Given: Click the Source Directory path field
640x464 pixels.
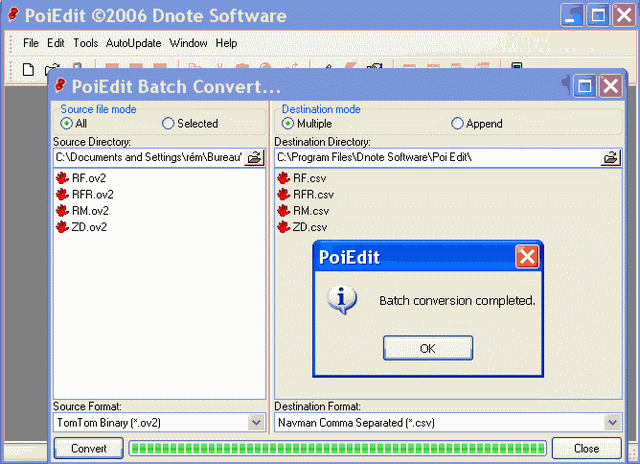Looking at the screenshot, I should click(x=148, y=157).
